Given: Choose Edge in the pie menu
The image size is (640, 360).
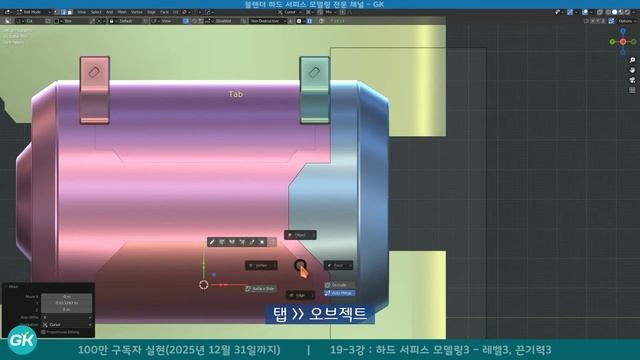Looking at the screenshot, I should tap(300, 295).
